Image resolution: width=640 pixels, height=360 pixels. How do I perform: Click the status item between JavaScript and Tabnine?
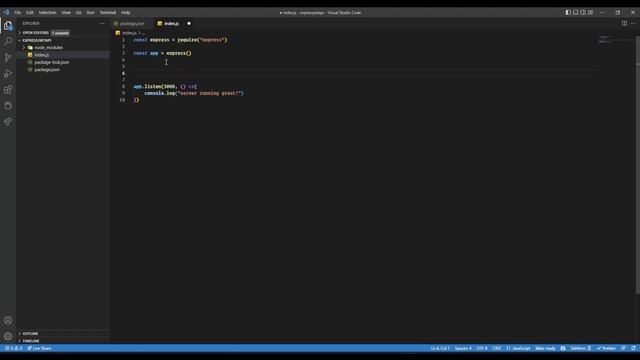point(545,348)
